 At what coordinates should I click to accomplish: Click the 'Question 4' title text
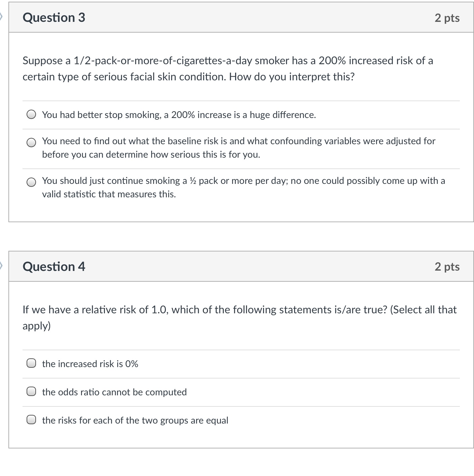(53, 266)
